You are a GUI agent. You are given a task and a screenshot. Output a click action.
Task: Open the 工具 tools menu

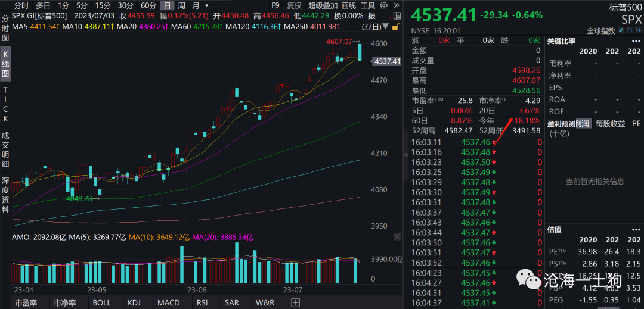point(368,6)
